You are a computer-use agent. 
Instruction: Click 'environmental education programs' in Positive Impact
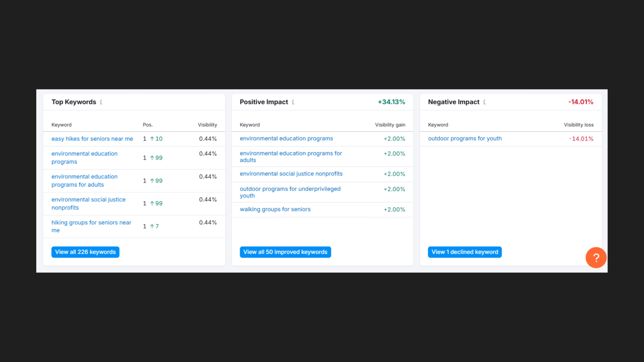[286, 139]
